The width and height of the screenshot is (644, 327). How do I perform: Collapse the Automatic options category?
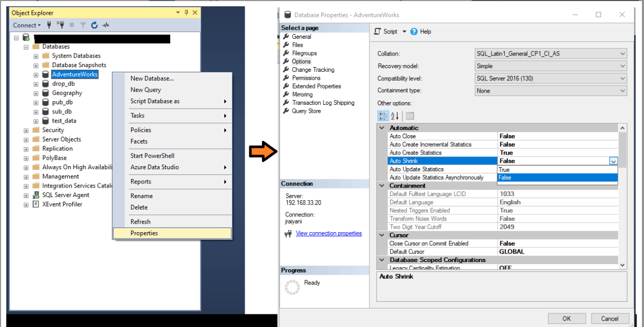(382, 127)
